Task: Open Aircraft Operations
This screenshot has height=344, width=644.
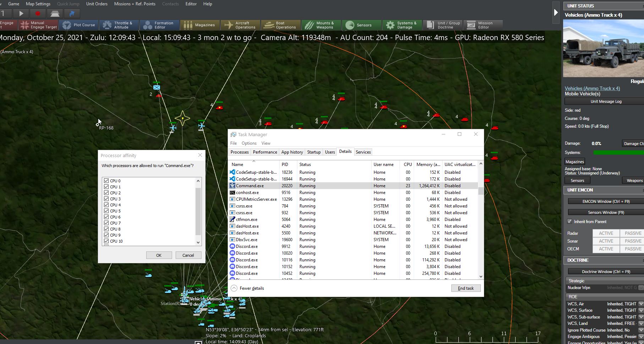Action: tap(240, 25)
